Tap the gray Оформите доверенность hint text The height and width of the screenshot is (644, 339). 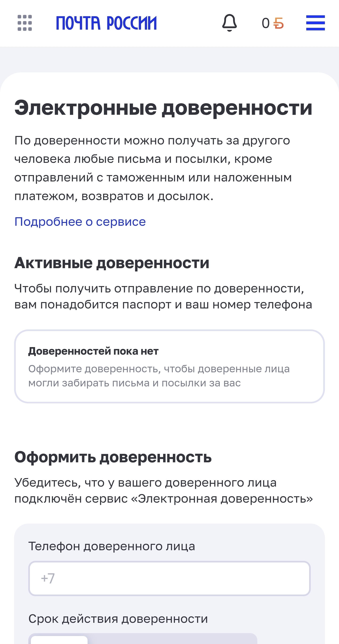pos(159,376)
